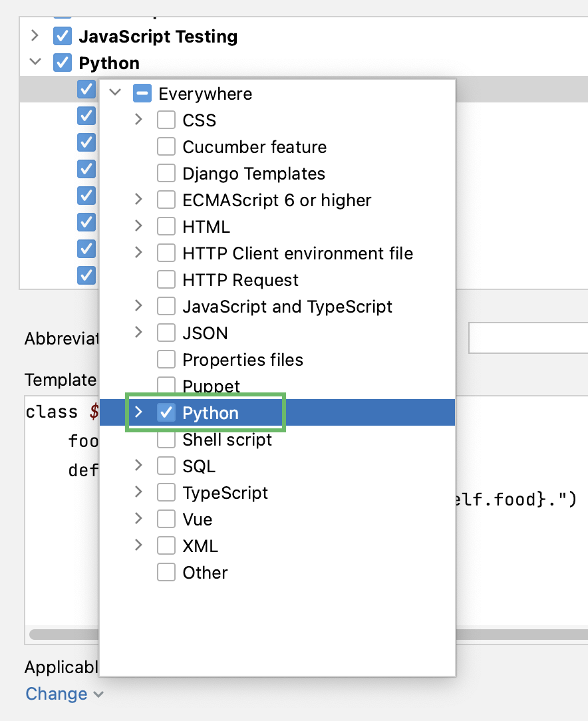Collapse the Everywhere tree node
Viewport: 588px width, 721px height.
coord(114,94)
